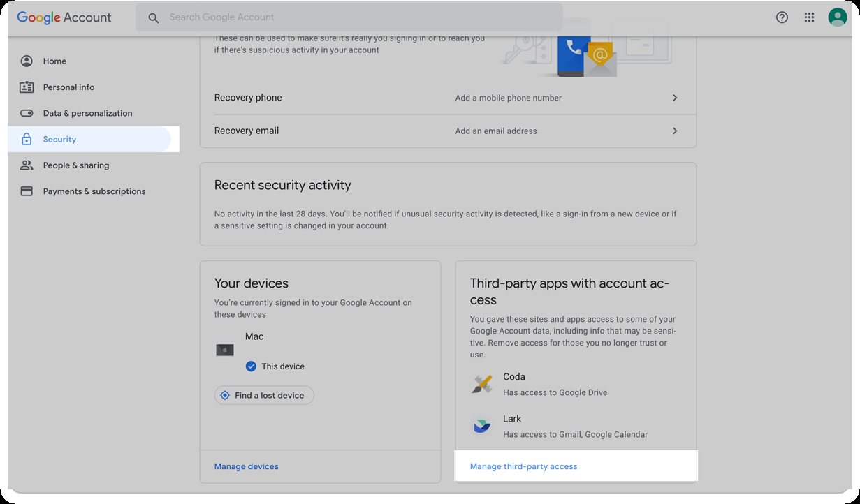The image size is (860, 504).
Task: Click the Security lock icon
Action: point(27,140)
